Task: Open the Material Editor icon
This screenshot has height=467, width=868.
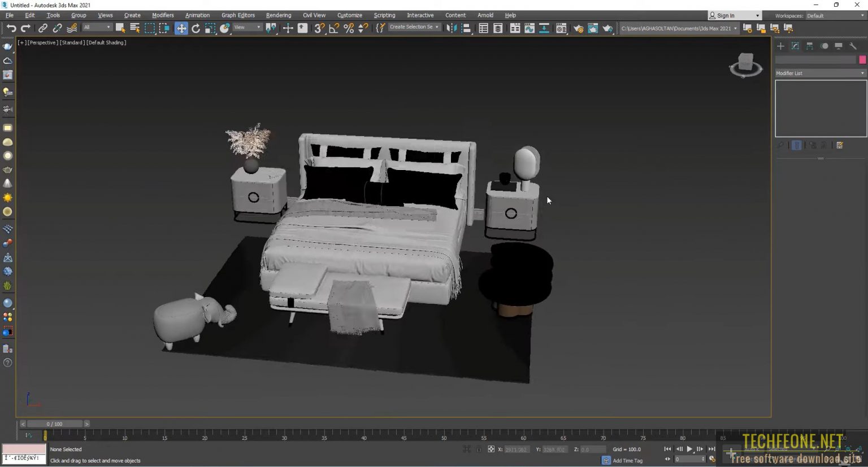Action: [x=561, y=28]
